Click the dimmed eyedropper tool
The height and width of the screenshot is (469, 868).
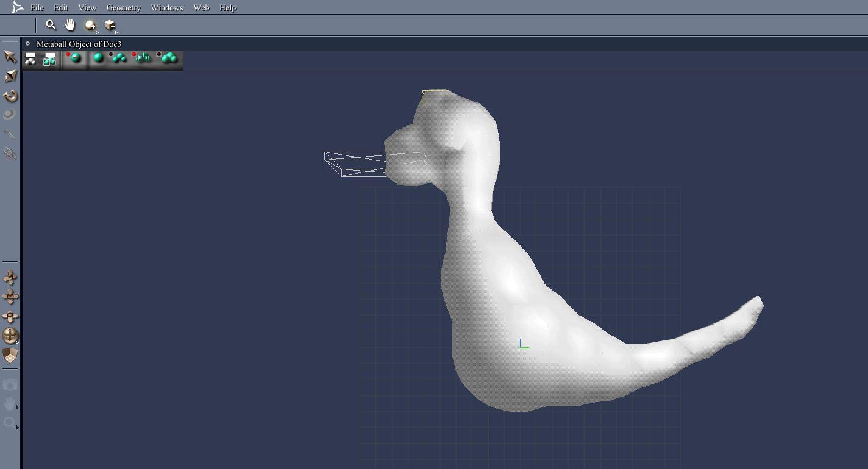[x=10, y=134]
